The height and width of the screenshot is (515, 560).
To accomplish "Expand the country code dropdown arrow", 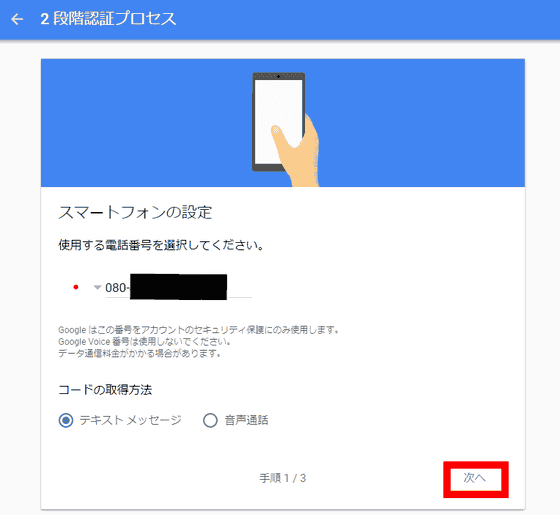I will pyautogui.click(x=97, y=287).
